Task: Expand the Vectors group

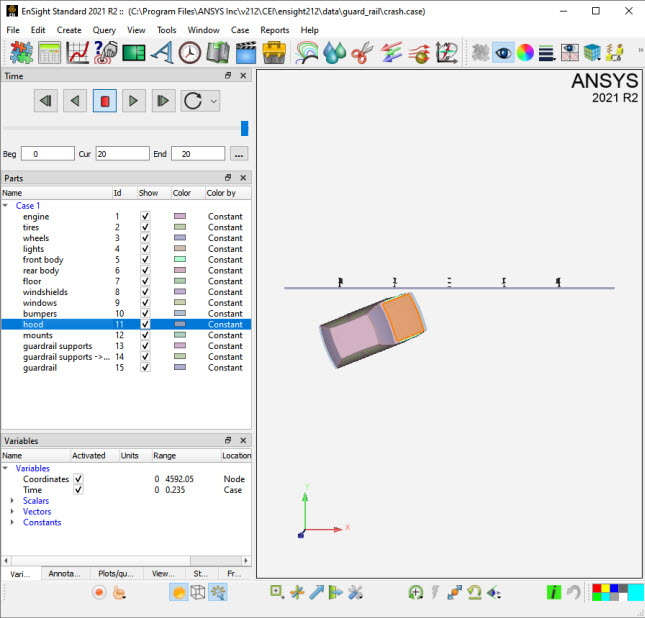Action: (12, 511)
